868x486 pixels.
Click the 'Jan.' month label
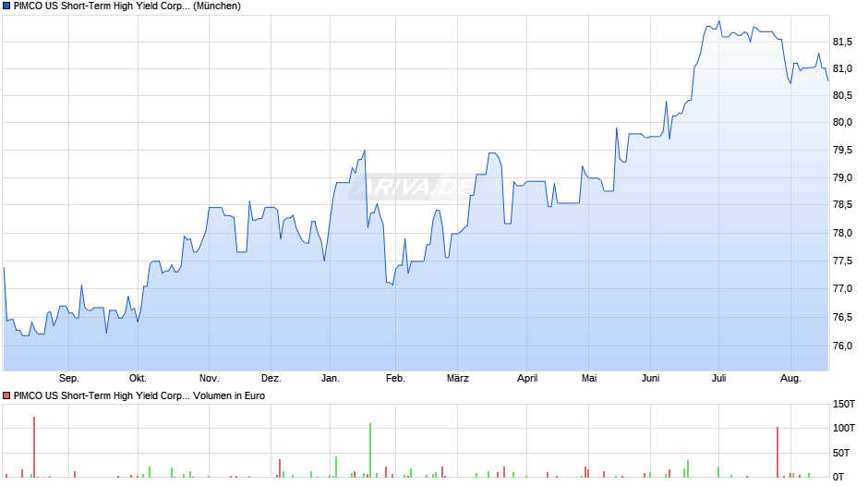click(x=330, y=379)
